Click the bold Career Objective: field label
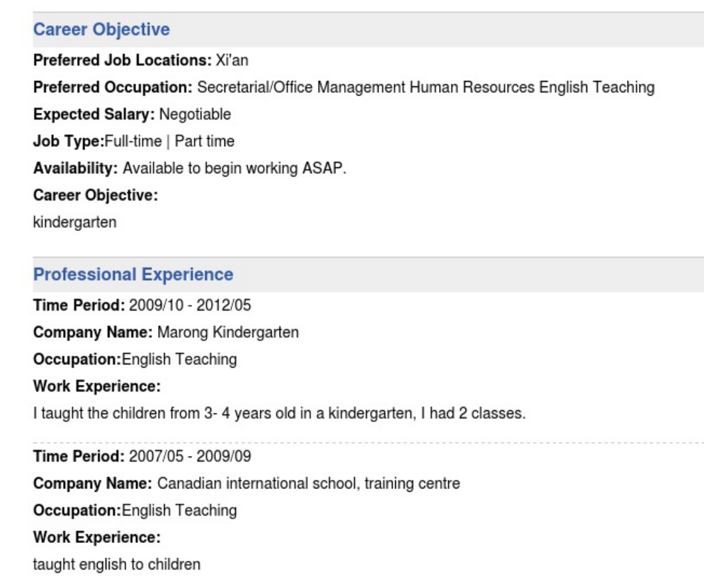The width and height of the screenshot is (704, 588). pos(95,196)
